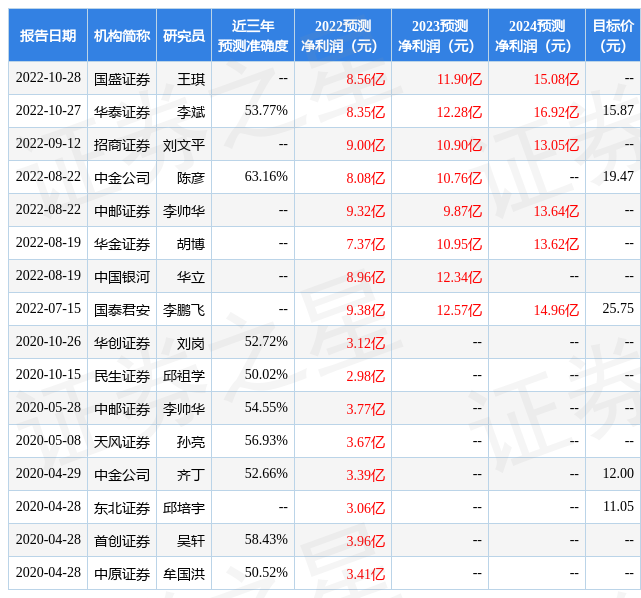641x598 pixels.
Task: Click the 11.05 target price
Action: click(x=618, y=507)
